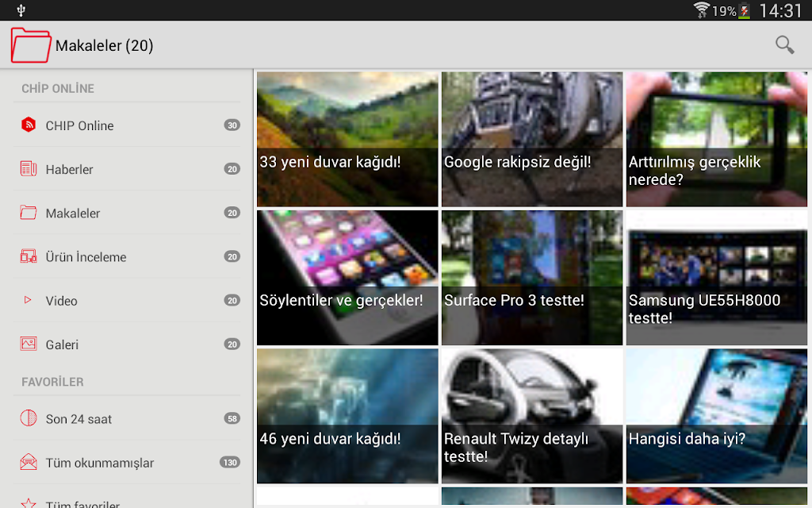Image resolution: width=812 pixels, height=508 pixels.
Task: Open article Söylentiler ve gerçekler!
Action: pos(347,277)
